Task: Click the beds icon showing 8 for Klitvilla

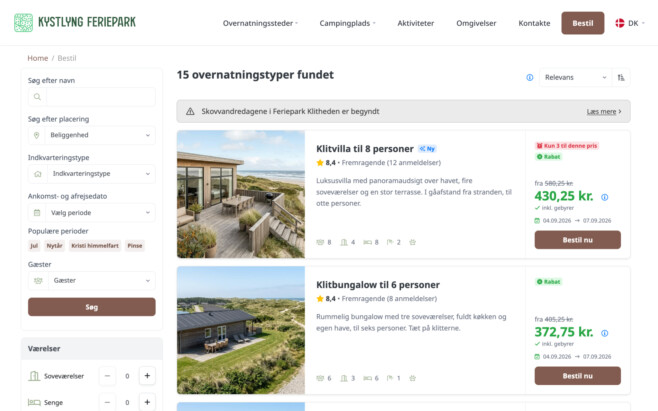Action: [368, 242]
